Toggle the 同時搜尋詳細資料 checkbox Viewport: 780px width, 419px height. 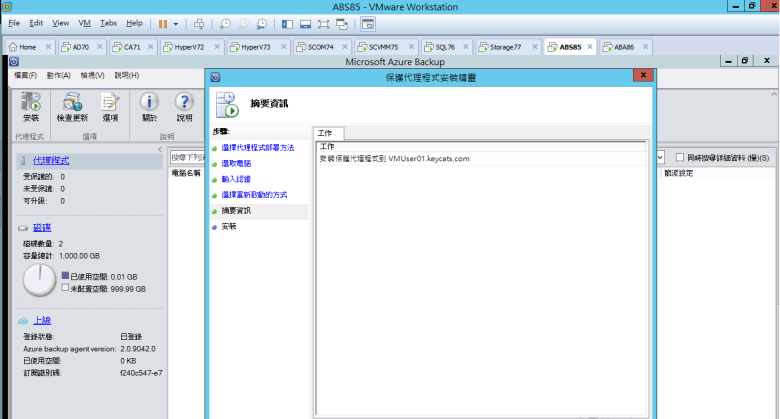pyautogui.click(x=680, y=157)
